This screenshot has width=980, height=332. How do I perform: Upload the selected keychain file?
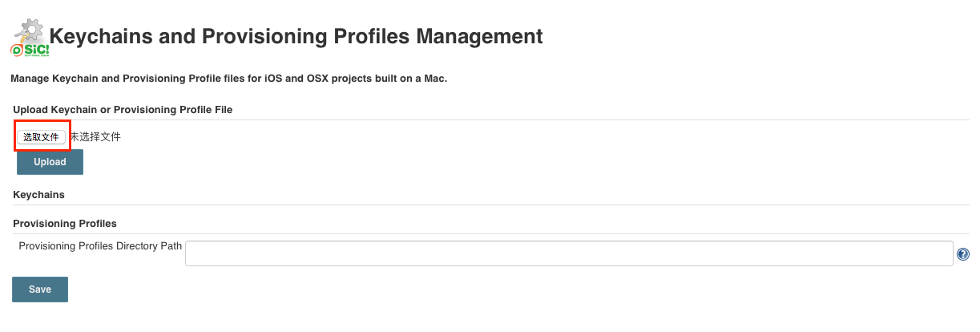point(50,162)
